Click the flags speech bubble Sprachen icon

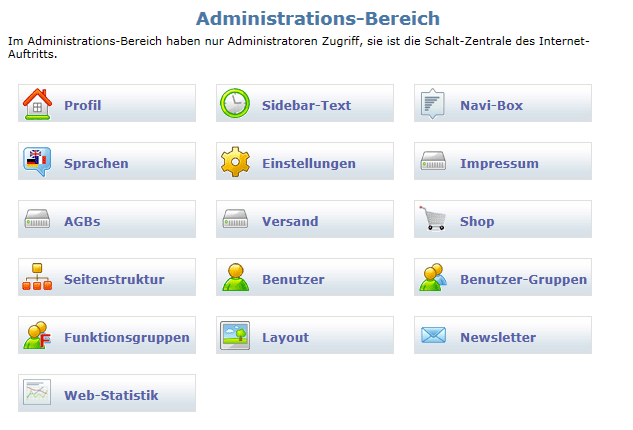click(37, 162)
